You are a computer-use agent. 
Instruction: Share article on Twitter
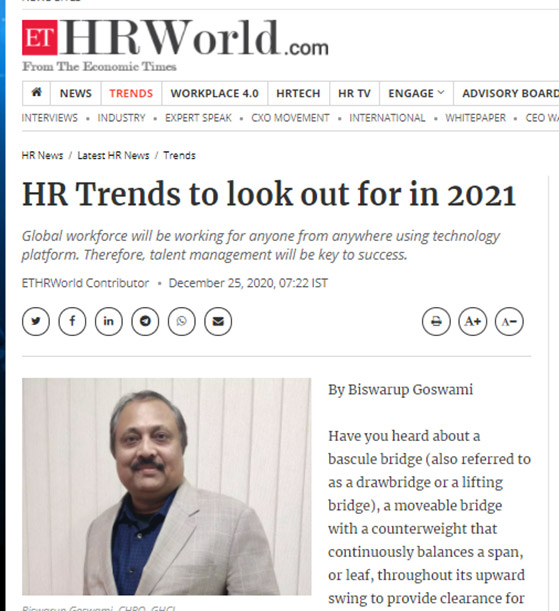tap(36, 321)
